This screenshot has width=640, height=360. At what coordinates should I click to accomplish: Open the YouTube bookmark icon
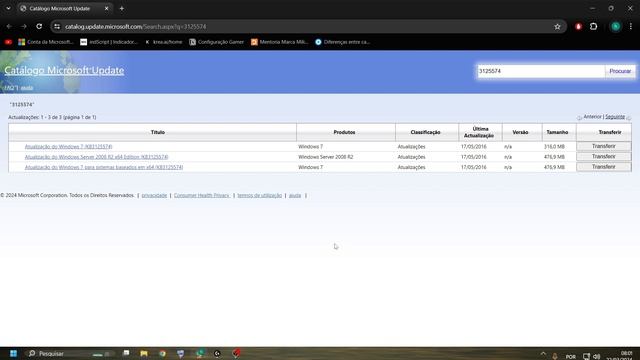point(8,42)
